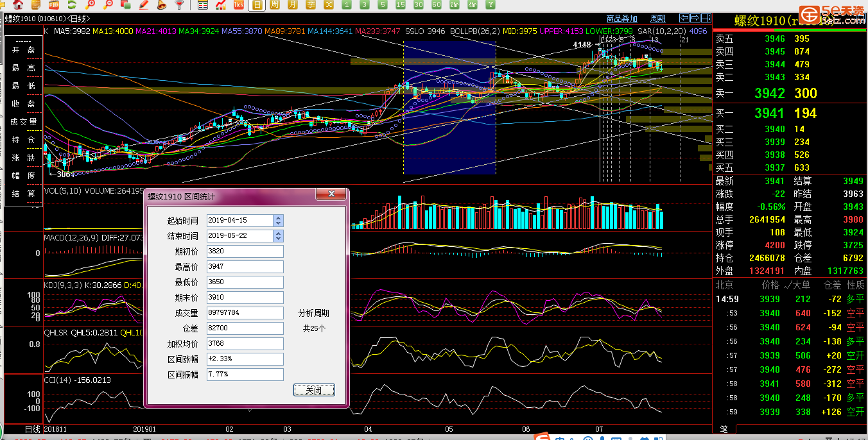Click the 成交量 label in left sidebar

(x=24, y=122)
